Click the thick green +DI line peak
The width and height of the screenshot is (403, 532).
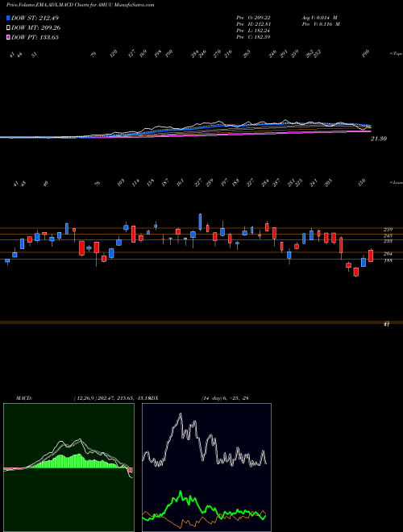[x=181, y=492]
